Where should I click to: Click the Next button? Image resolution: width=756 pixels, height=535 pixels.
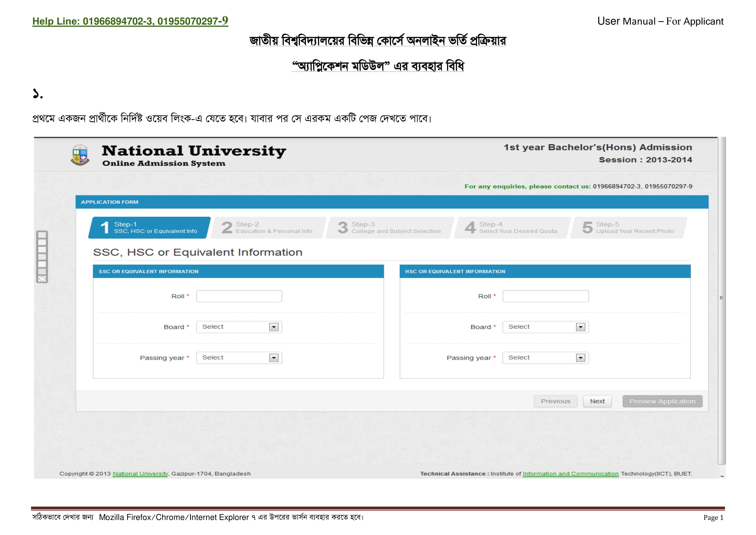coord(597,401)
